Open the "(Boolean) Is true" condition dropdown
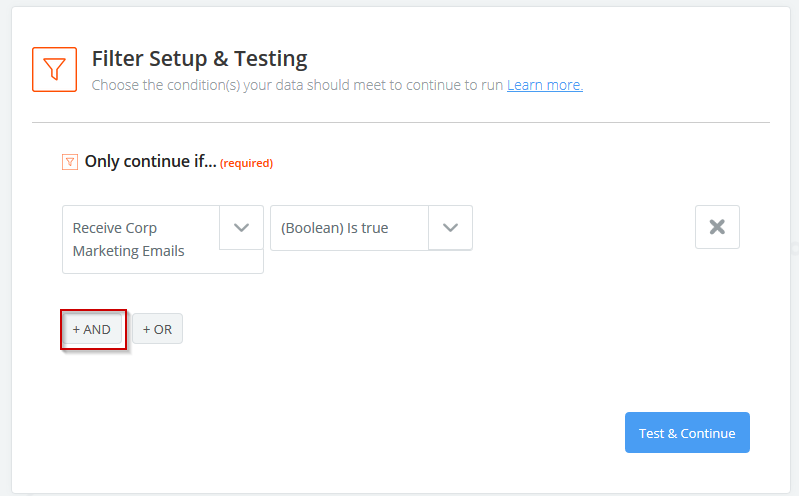This screenshot has width=799, height=496. click(x=349, y=228)
